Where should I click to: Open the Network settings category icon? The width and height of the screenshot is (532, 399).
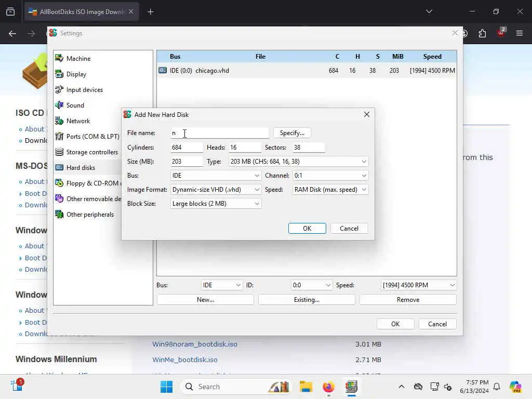click(x=59, y=121)
